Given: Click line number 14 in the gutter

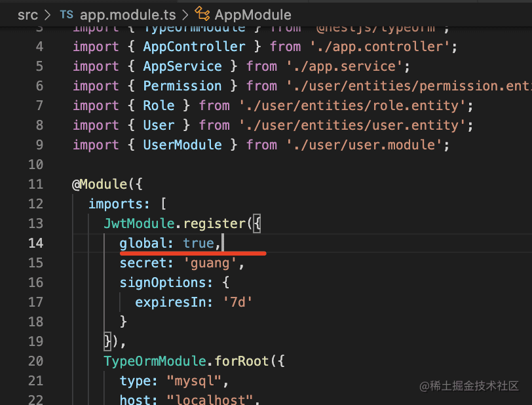Looking at the screenshot, I should click(x=35, y=243).
